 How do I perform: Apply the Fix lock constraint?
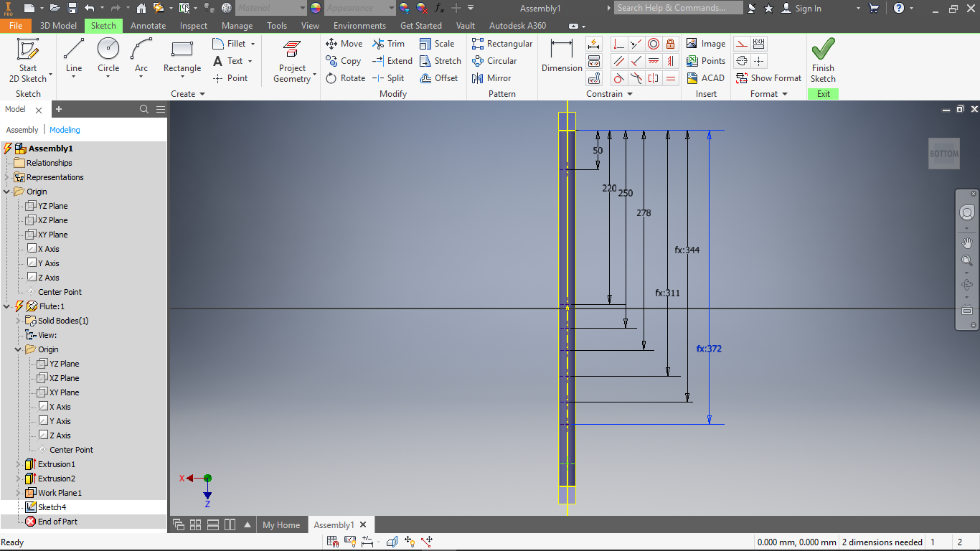point(671,44)
